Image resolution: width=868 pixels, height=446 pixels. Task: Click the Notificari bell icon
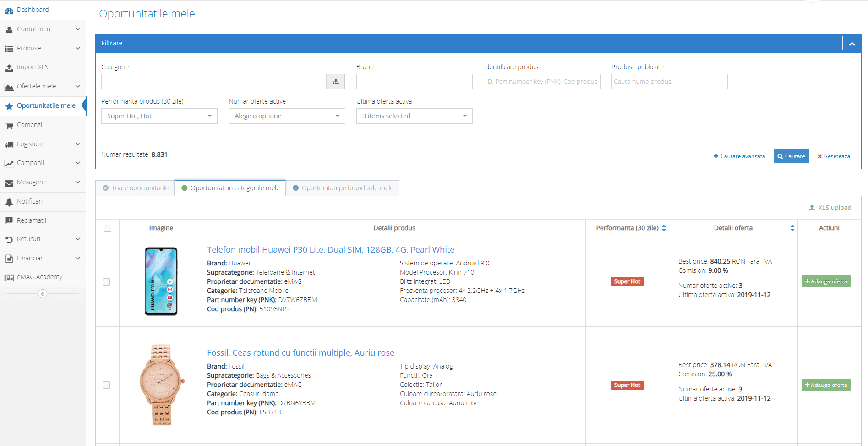point(9,201)
